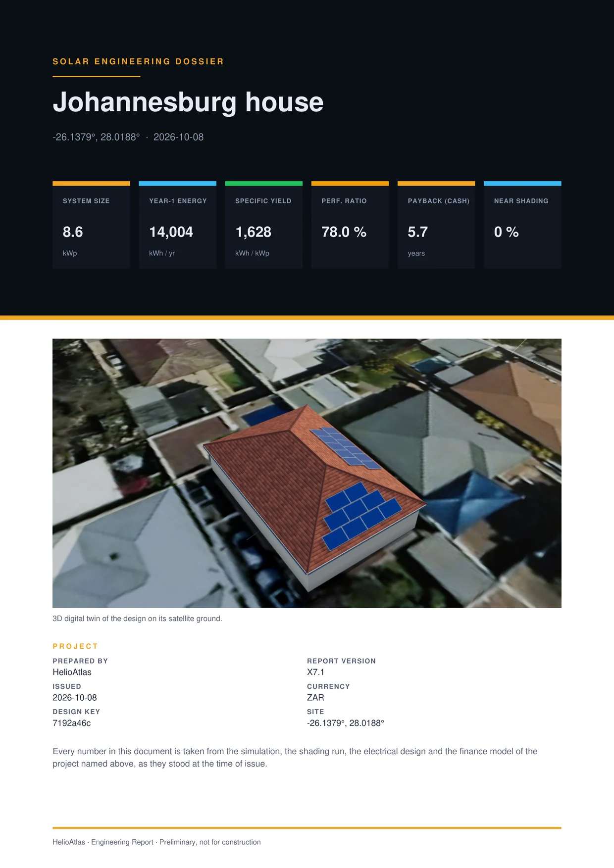Click the 'PREPARED BY' field label
This screenshot has width=614, height=868.
(x=80, y=661)
